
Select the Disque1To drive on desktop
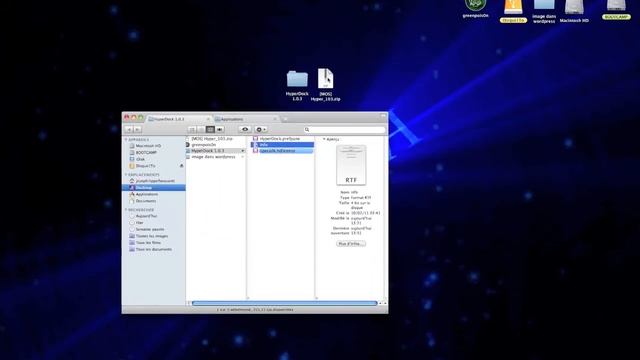pos(513,11)
